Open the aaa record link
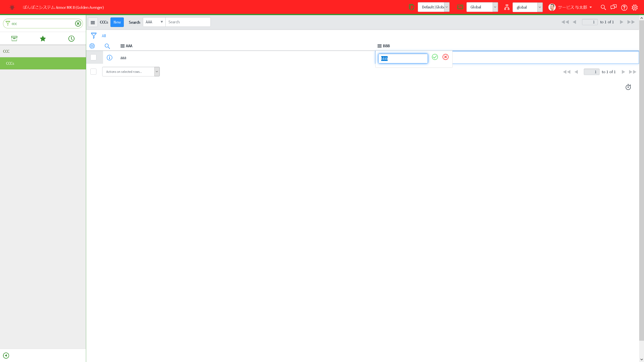 pyautogui.click(x=123, y=58)
